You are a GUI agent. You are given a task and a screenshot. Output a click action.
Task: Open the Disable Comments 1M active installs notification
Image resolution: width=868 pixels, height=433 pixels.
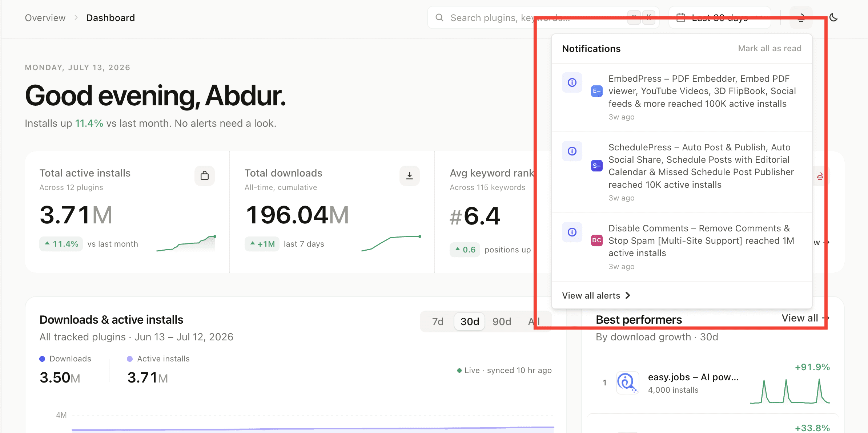click(682, 247)
